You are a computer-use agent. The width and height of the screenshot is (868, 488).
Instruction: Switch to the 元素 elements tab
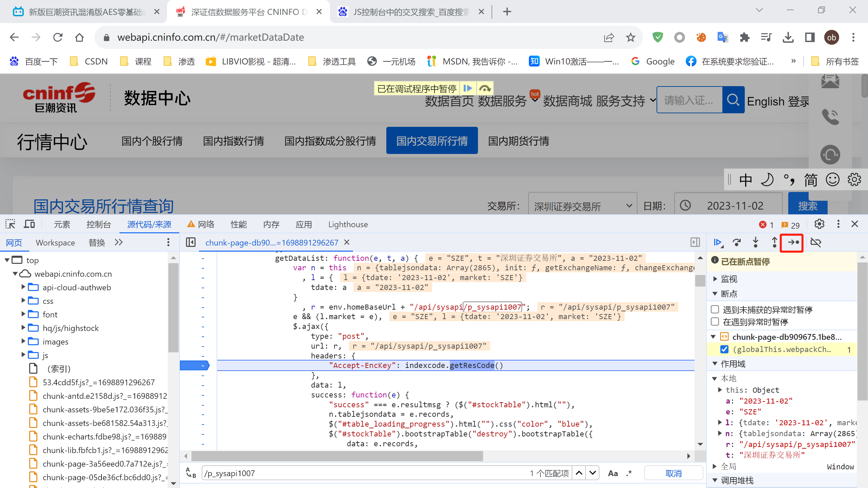click(x=62, y=224)
